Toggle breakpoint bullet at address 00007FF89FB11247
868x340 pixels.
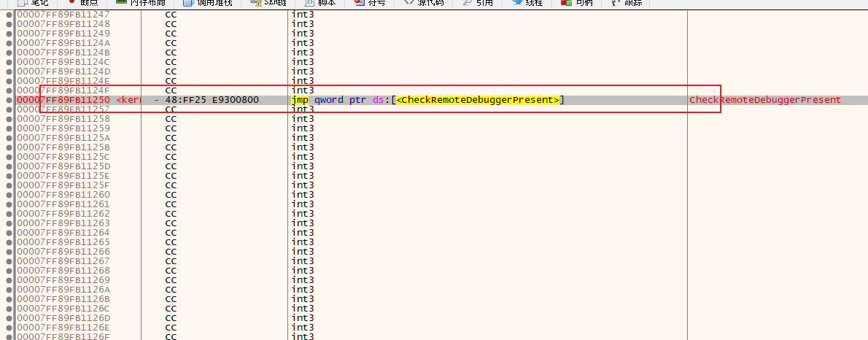(9, 15)
